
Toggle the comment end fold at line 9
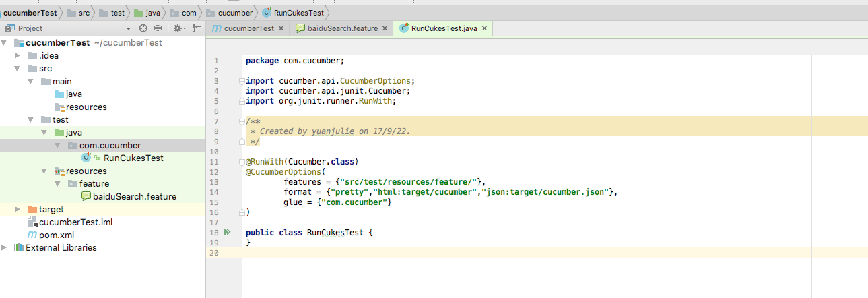(242, 142)
